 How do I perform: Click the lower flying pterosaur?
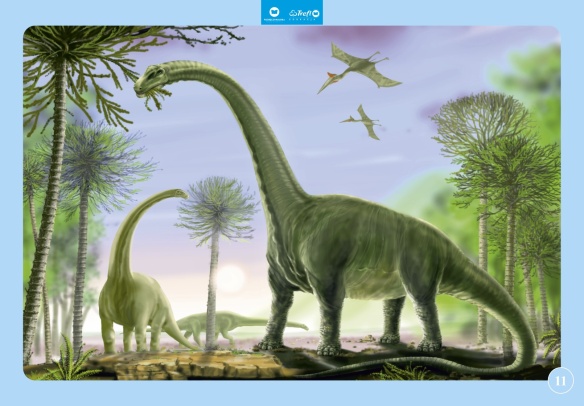pos(362,121)
